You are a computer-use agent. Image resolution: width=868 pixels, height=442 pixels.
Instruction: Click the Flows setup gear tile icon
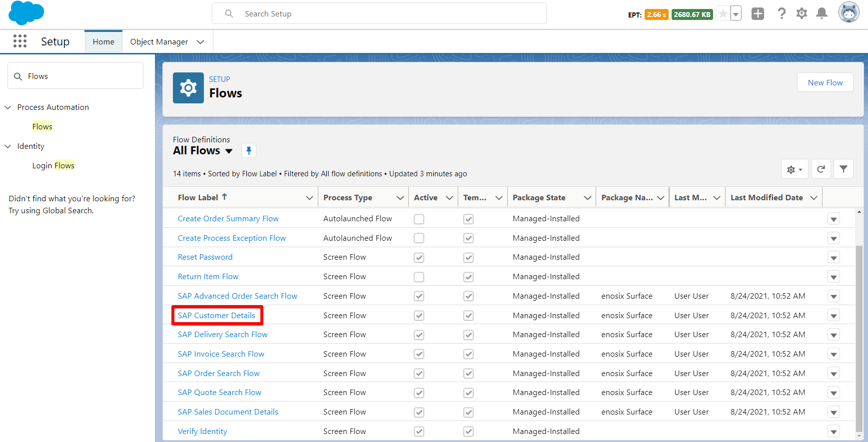(x=188, y=88)
